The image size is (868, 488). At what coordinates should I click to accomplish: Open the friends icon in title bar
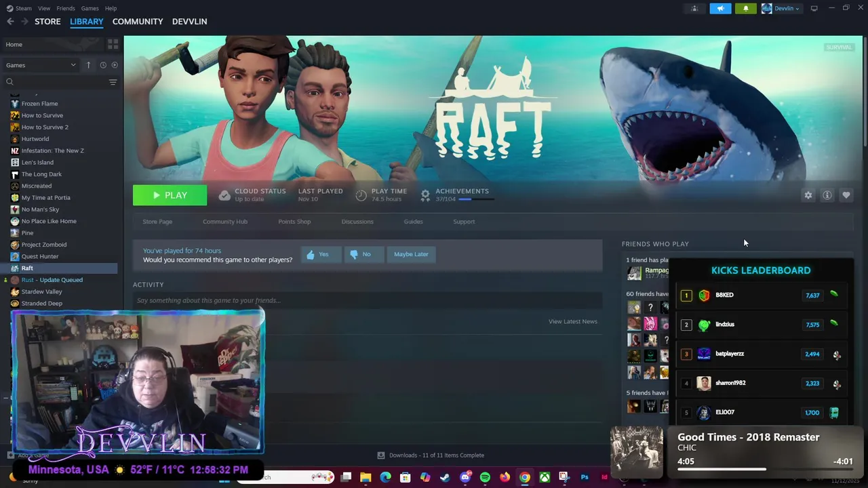(x=694, y=8)
